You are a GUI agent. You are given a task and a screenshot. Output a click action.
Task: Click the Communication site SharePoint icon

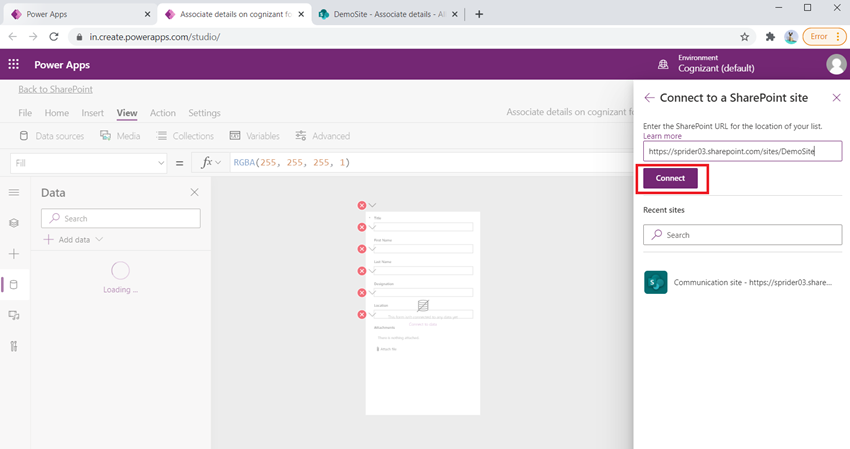655,283
